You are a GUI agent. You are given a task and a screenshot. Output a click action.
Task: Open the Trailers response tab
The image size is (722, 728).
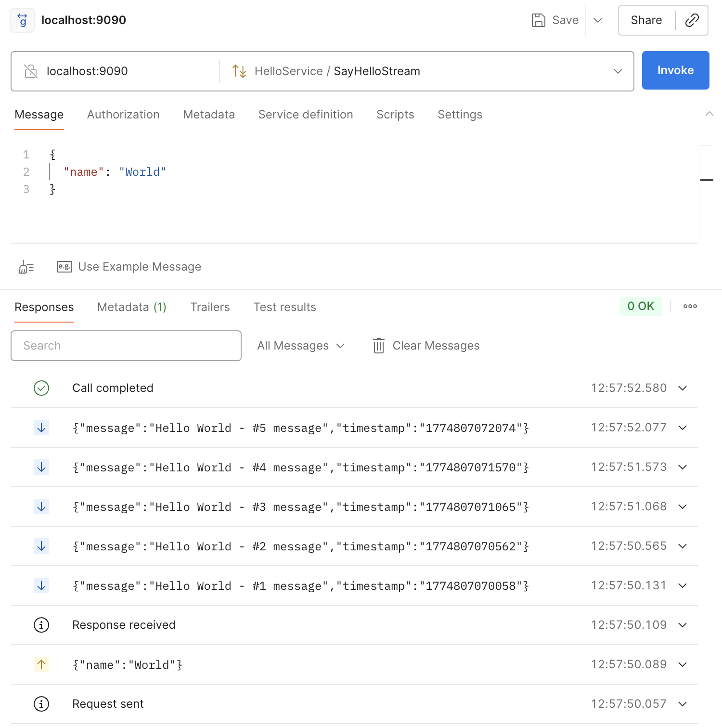(x=210, y=307)
